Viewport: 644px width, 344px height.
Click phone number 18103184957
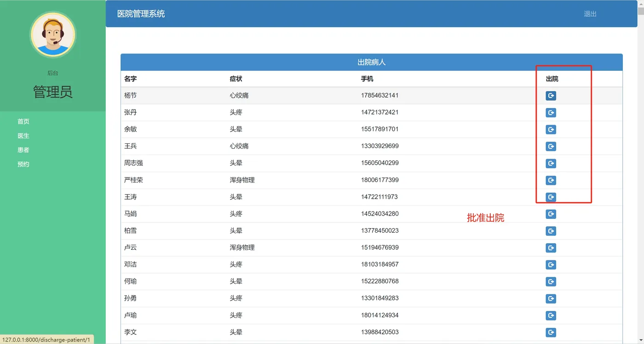[380, 264]
